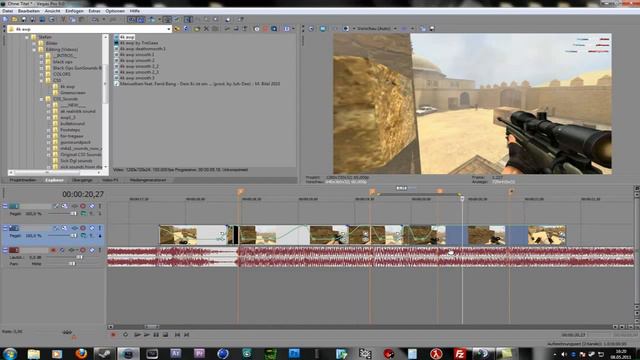Click the What's This help icon
This screenshot has height=360, width=640.
pos(240,19)
